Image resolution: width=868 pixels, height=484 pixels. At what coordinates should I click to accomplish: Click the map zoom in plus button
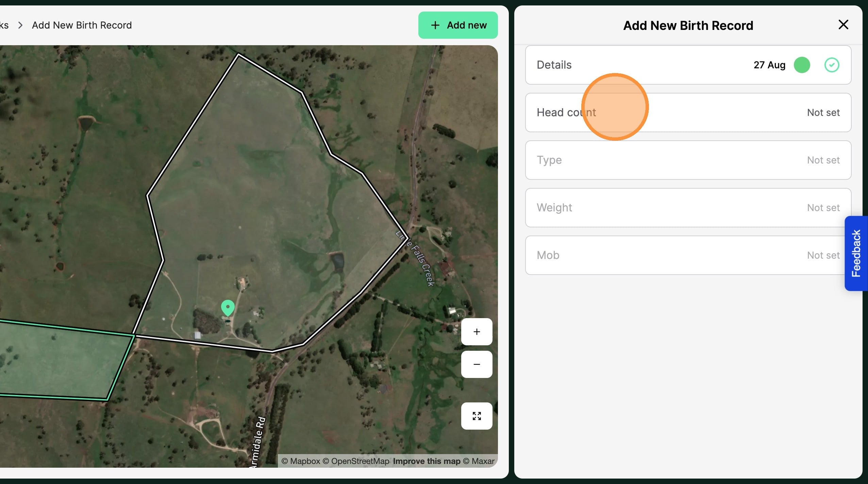pos(477,332)
